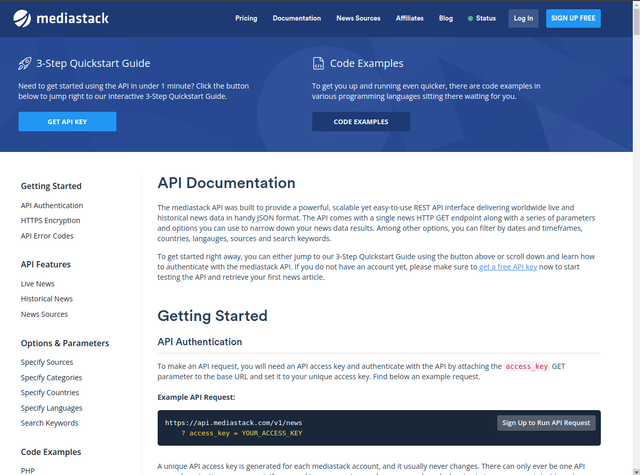Click the scrollbar down arrow

pos(636,471)
